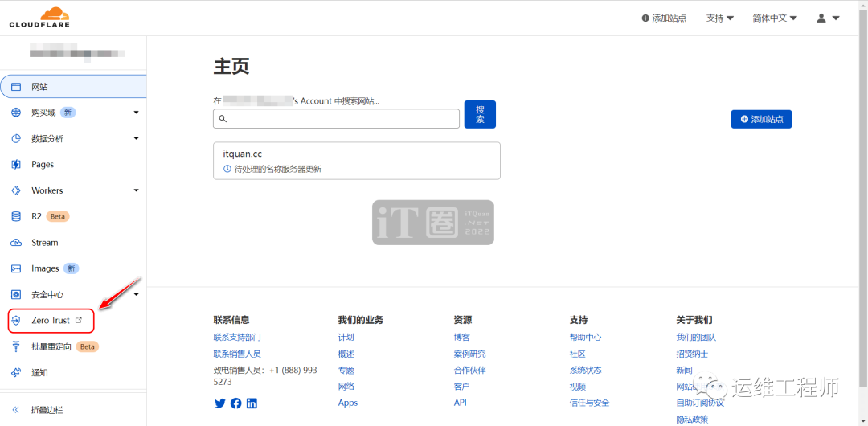Open 帮助中心 footer link

tap(586, 338)
